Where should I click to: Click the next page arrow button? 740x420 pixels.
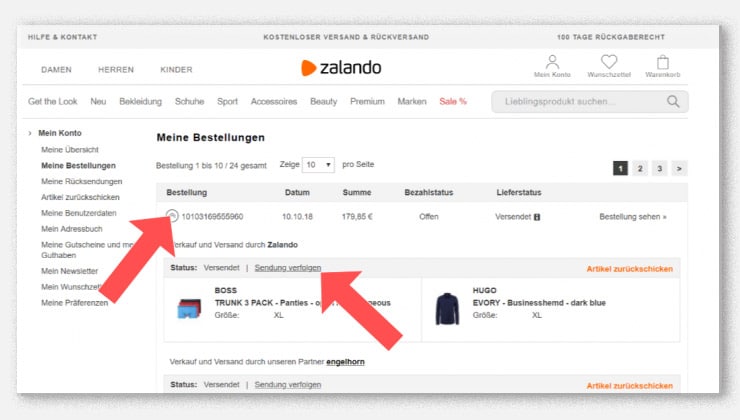(679, 168)
